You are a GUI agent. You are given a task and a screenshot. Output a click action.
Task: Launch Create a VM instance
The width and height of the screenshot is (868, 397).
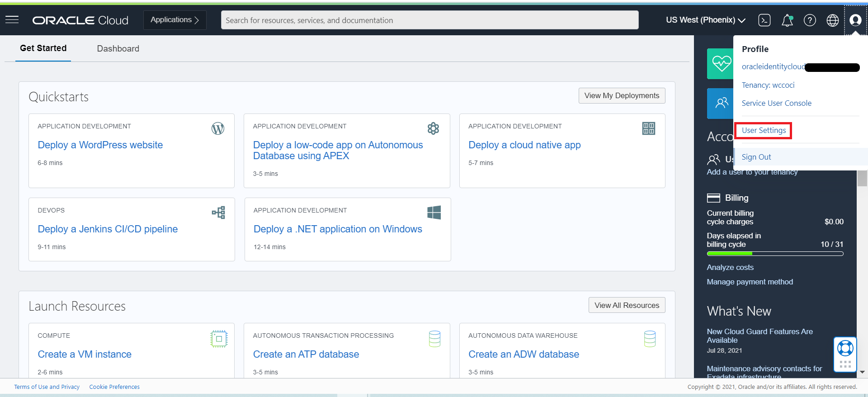85,354
